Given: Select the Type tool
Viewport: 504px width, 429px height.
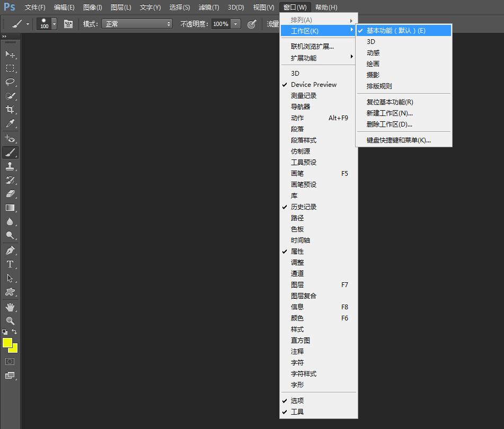Looking at the screenshot, I should tap(10, 264).
